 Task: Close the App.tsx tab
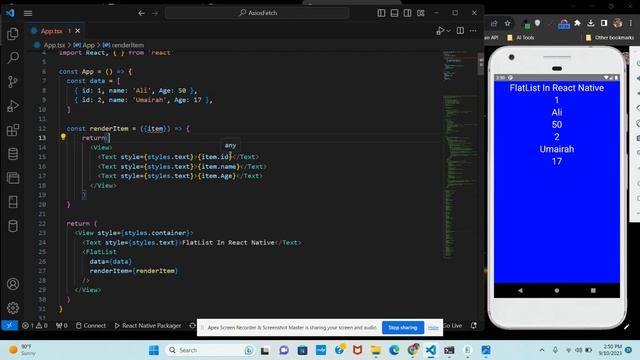78,31
